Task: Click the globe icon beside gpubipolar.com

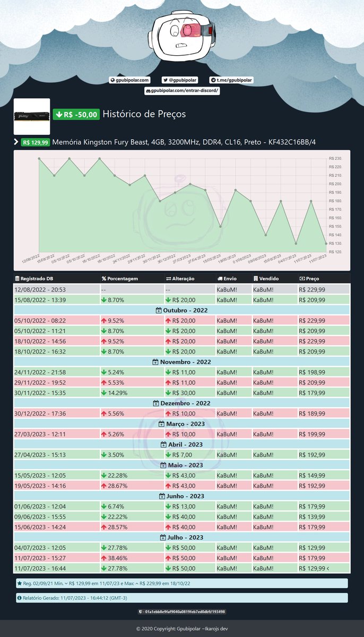Action: click(112, 80)
